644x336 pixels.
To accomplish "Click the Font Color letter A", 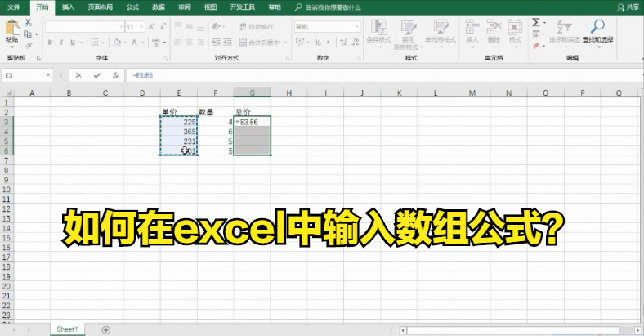I will tap(134, 42).
